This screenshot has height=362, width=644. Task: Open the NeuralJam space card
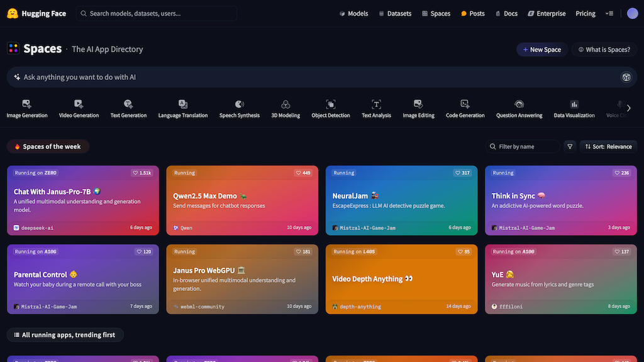402,200
